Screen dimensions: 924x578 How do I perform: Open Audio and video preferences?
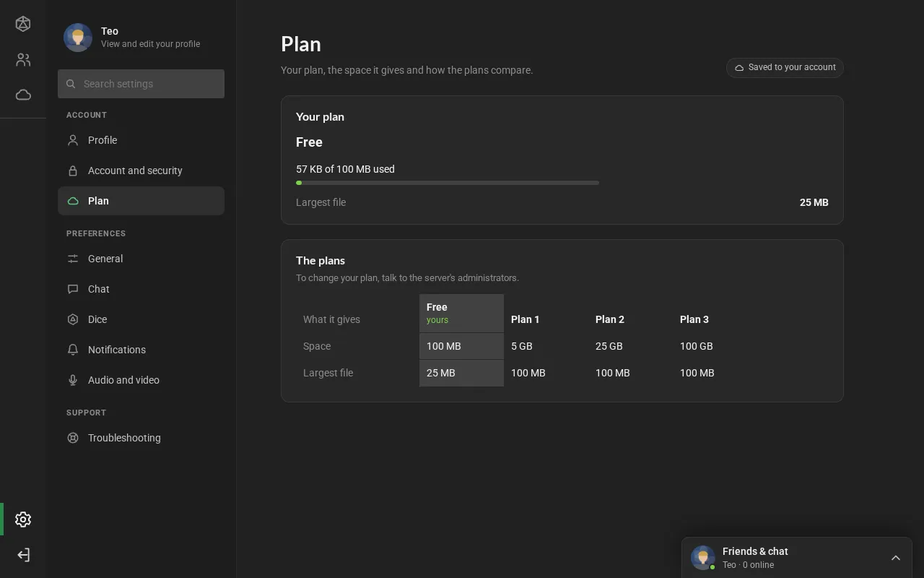141,380
